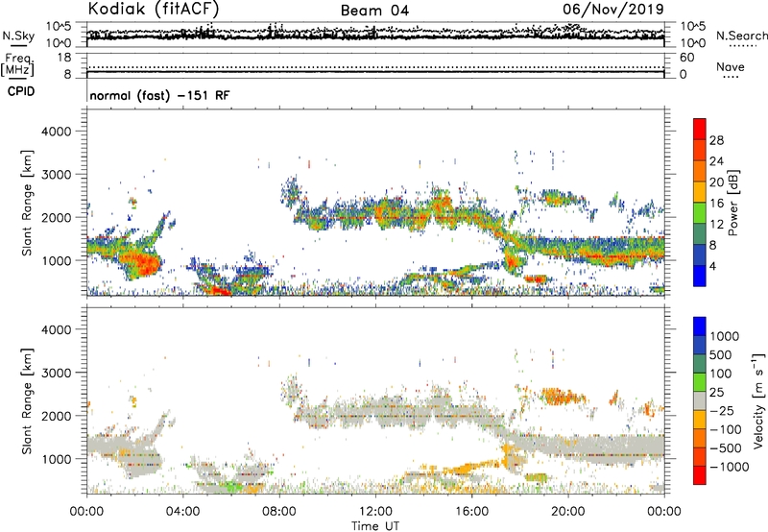768x532 pixels.
Task: Click the solid line sample under 'N.Sky'
Action: point(18,46)
